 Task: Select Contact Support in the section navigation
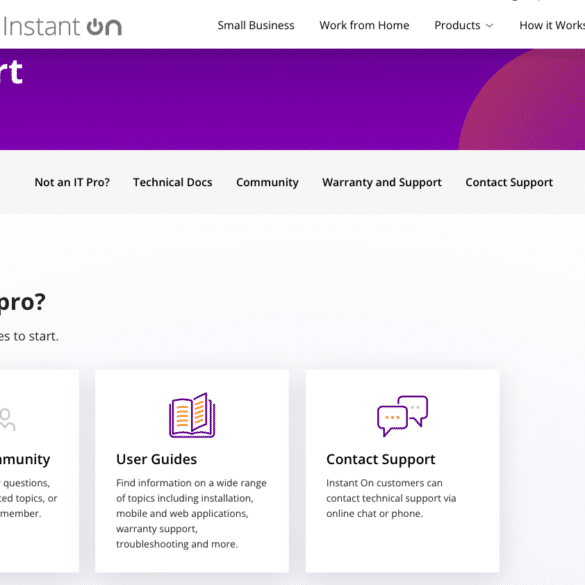(x=509, y=182)
